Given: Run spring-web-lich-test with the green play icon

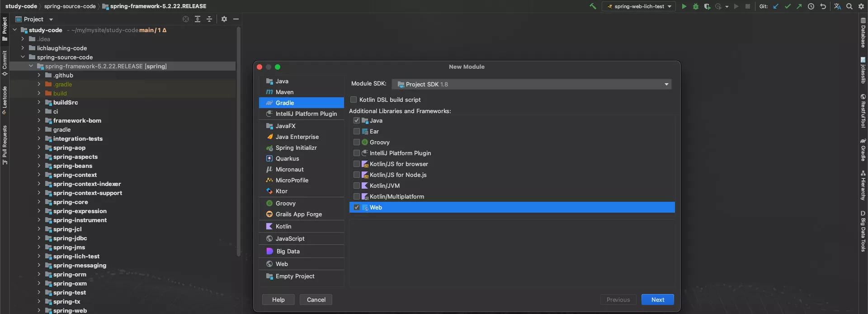Looking at the screenshot, I should [684, 6].
